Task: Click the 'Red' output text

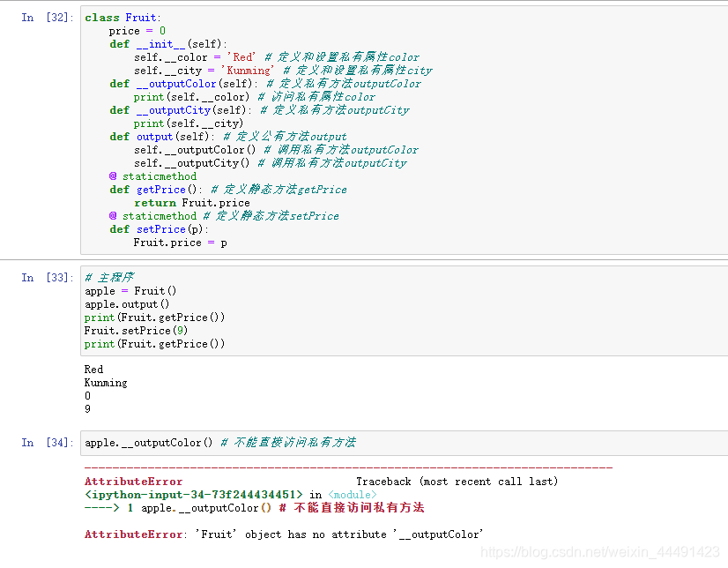Action: click(93, 370)
